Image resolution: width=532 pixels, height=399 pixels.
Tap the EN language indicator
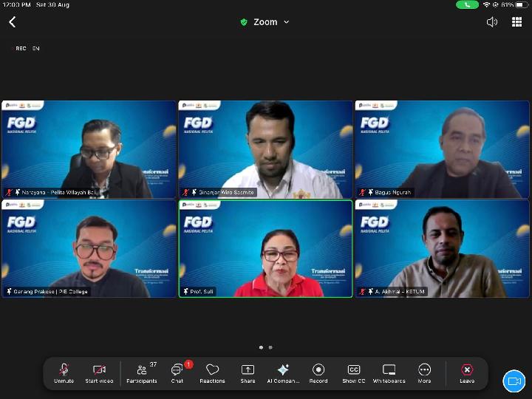coord(36,49)
